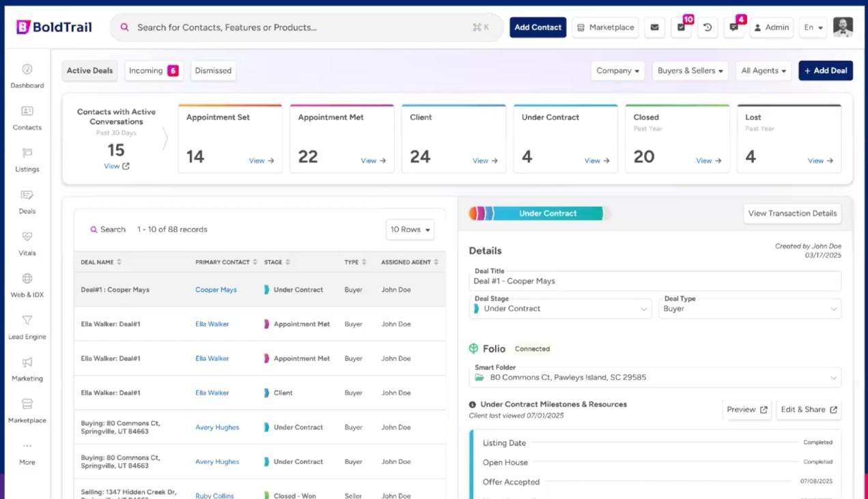
Task: Open the Buyers & Sellers dropdown
Action: tap(690, 70)
